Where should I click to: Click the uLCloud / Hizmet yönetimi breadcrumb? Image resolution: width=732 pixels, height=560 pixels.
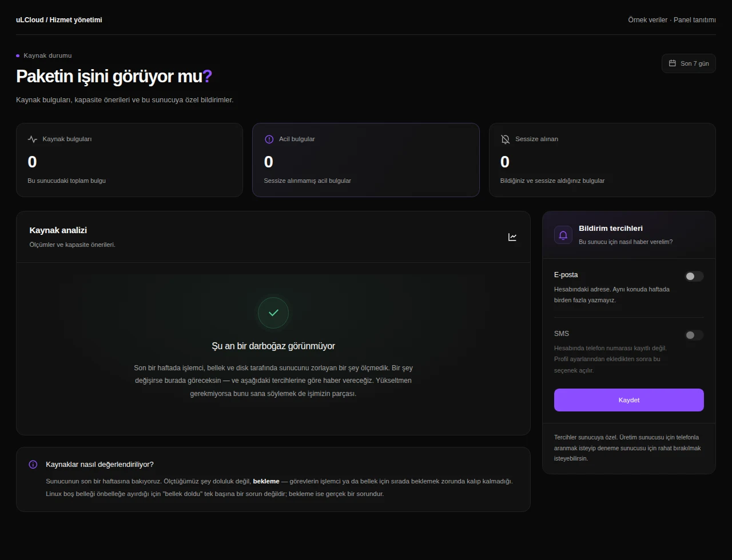[59, 20]
